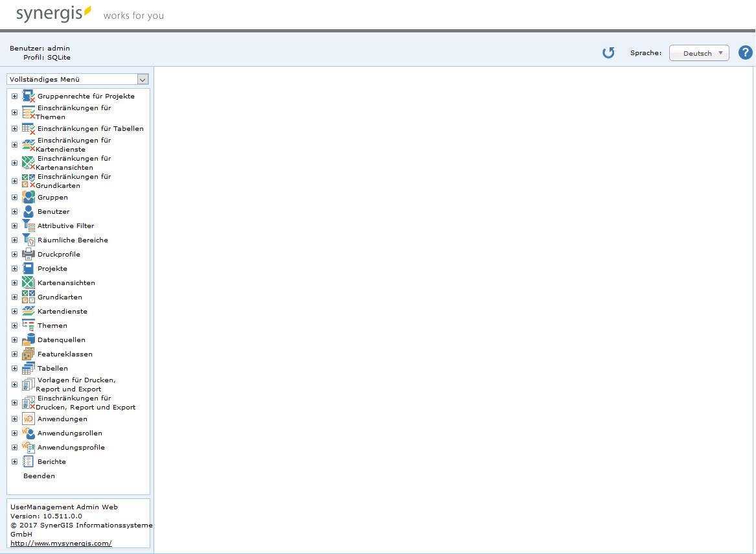Click the Attributive Filter funnel icon
The height and width of the screenshot is (554, 756).
tap(29, 226)
